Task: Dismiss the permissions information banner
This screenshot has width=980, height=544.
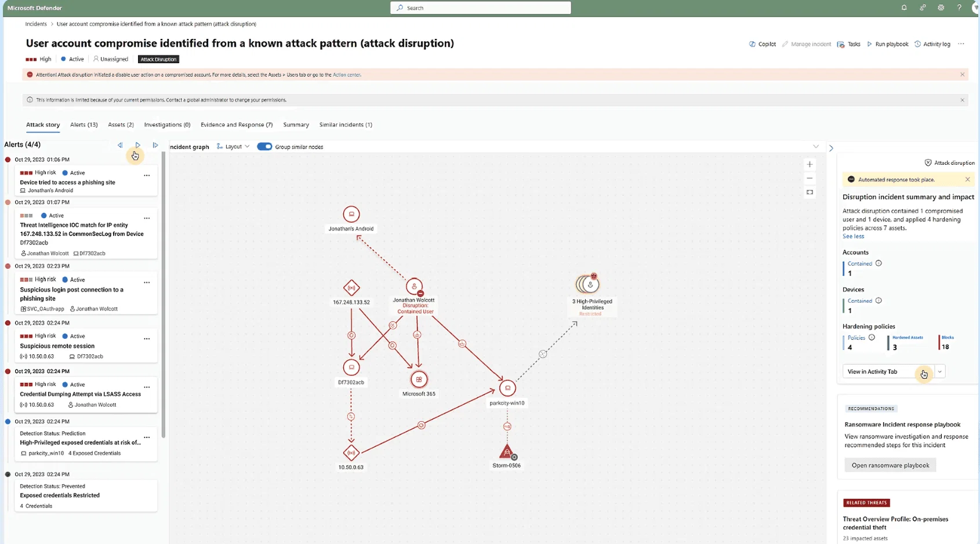Action: (963, 100)
